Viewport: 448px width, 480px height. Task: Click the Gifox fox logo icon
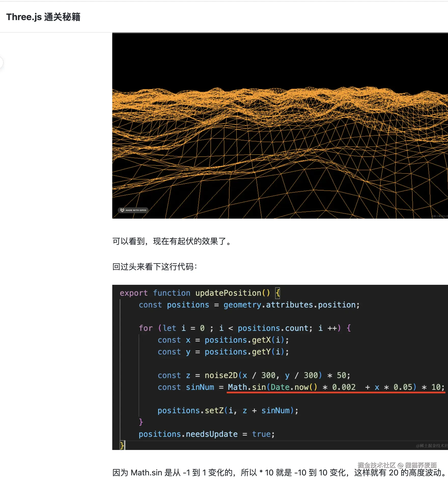click(122, 210)
